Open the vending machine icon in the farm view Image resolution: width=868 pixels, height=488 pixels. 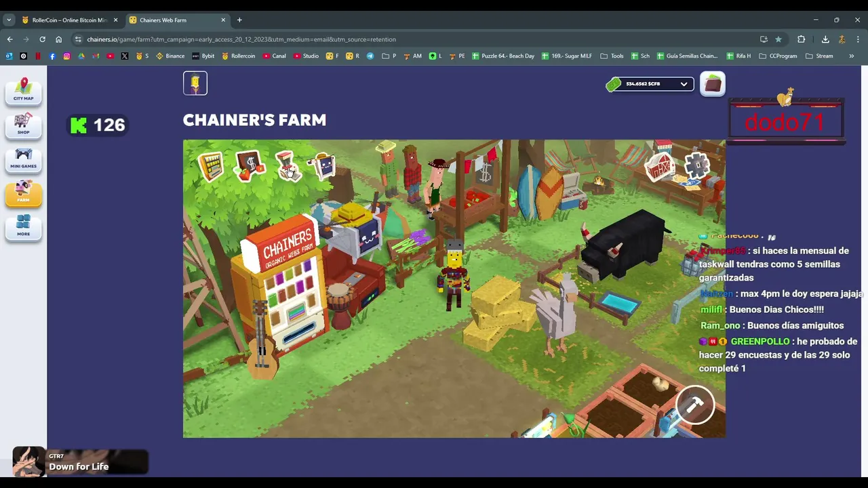coord(211,167)
